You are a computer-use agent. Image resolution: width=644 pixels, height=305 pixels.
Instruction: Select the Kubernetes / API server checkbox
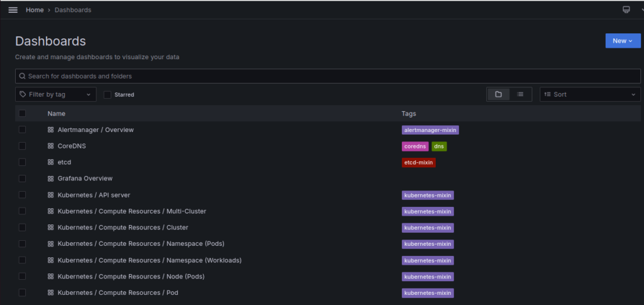(22, 195)
